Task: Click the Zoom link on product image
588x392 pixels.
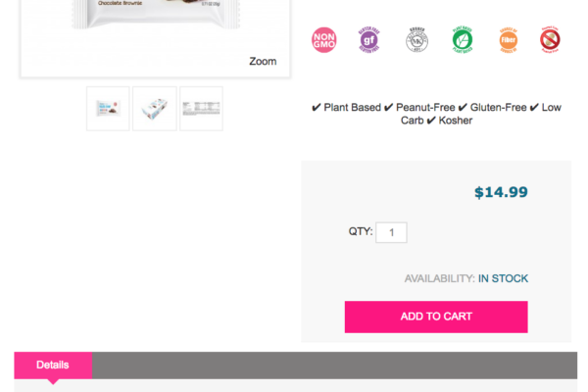Action: pos(263,61)
